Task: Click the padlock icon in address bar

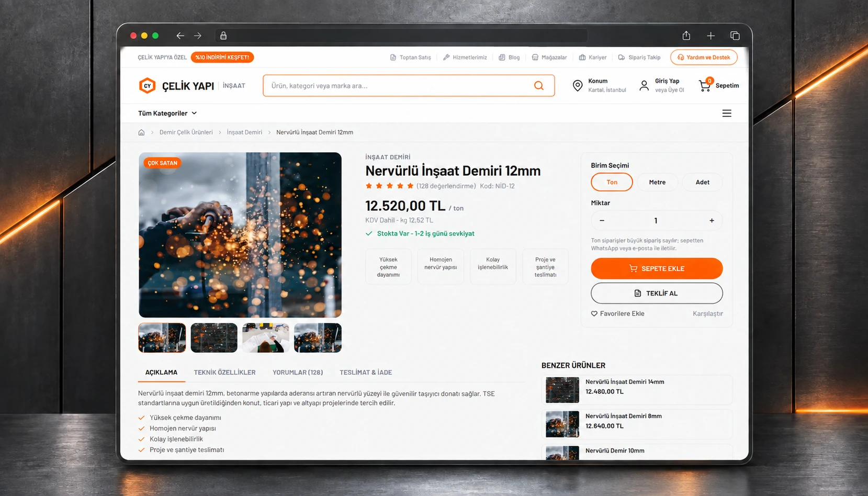Action: pos(223,36)
